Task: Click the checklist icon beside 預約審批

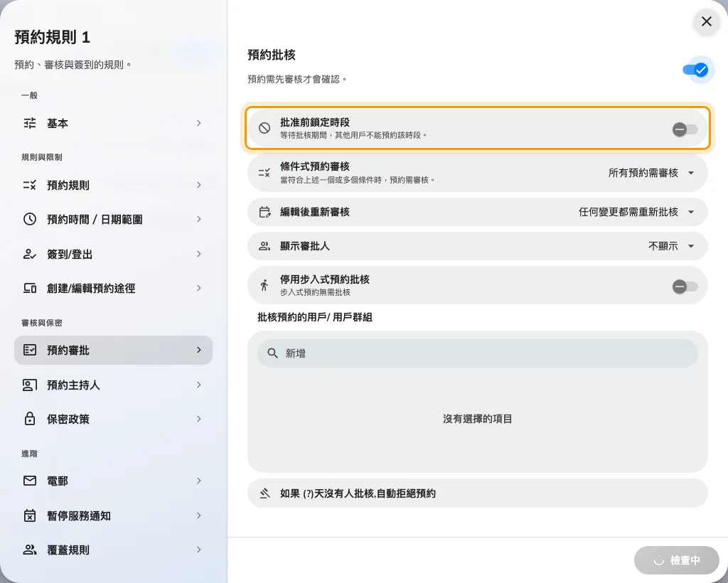Action: coord(30,350)
